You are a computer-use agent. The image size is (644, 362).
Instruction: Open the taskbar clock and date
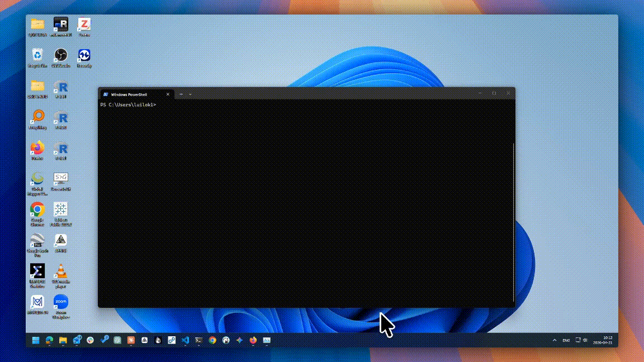coord(607,340)
